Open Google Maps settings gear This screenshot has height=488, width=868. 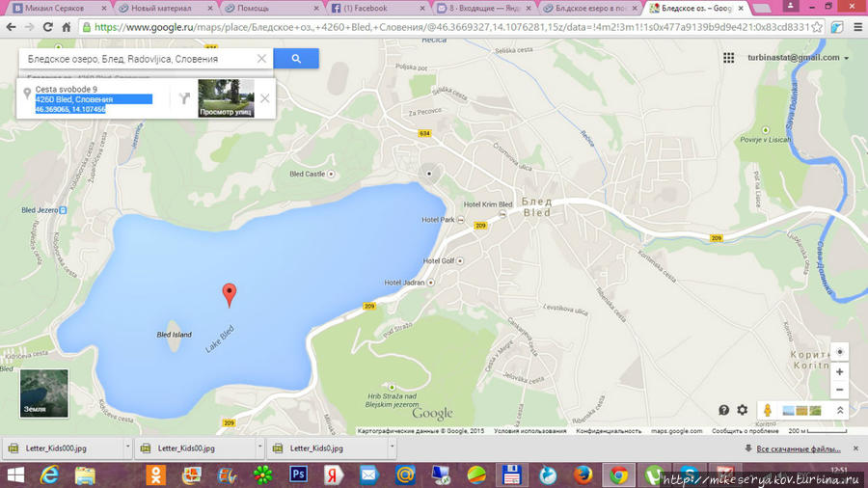click(742, 410)
